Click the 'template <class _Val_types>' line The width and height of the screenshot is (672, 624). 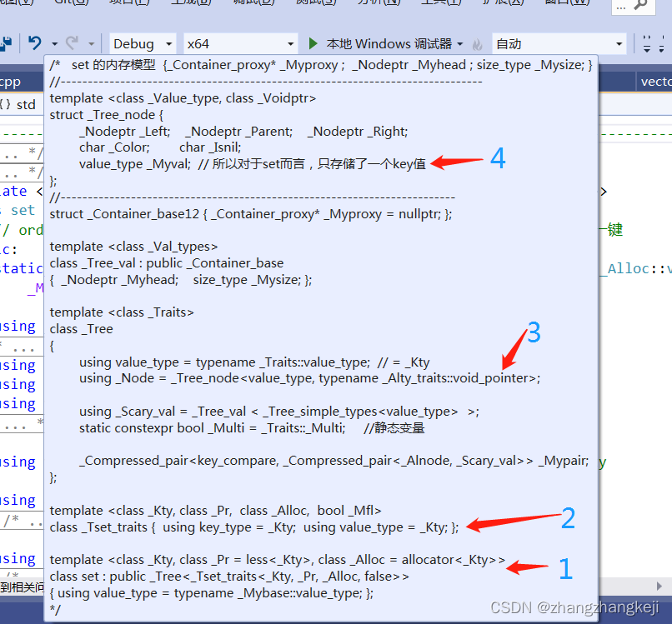(x=133, y=247)
